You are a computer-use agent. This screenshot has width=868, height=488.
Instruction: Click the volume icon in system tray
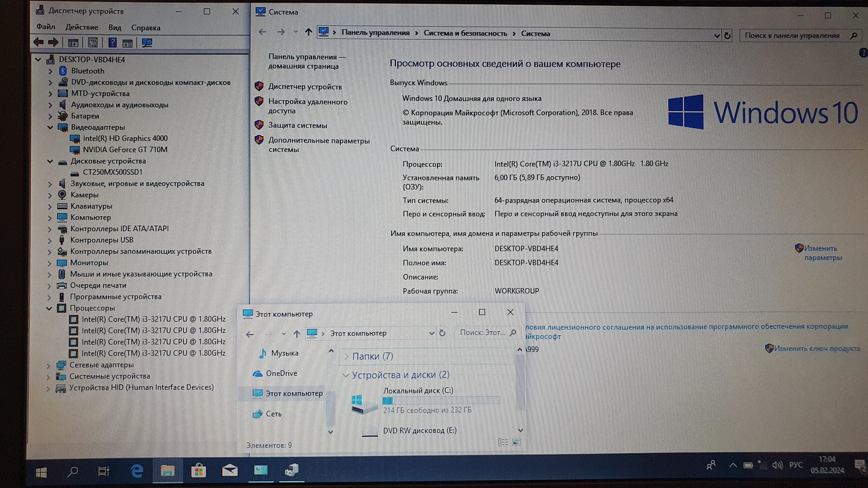tap(777, 465)
